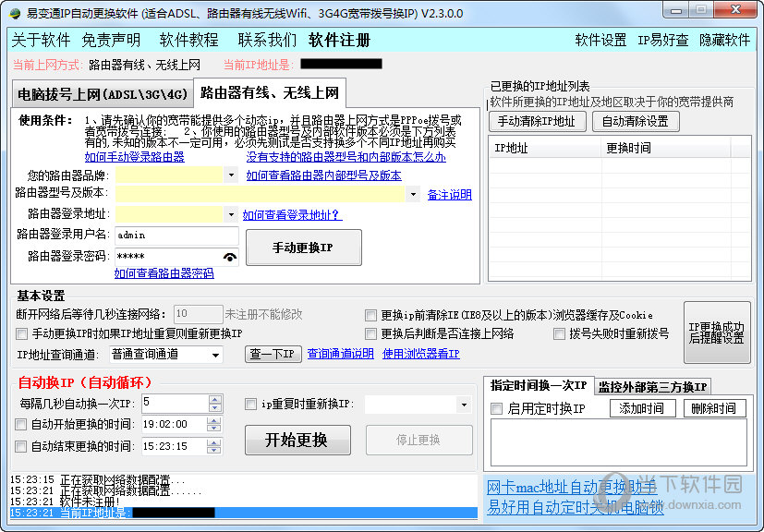Increase 每隔几秒自动换一次IP value with up arrow

pos(215,400)
